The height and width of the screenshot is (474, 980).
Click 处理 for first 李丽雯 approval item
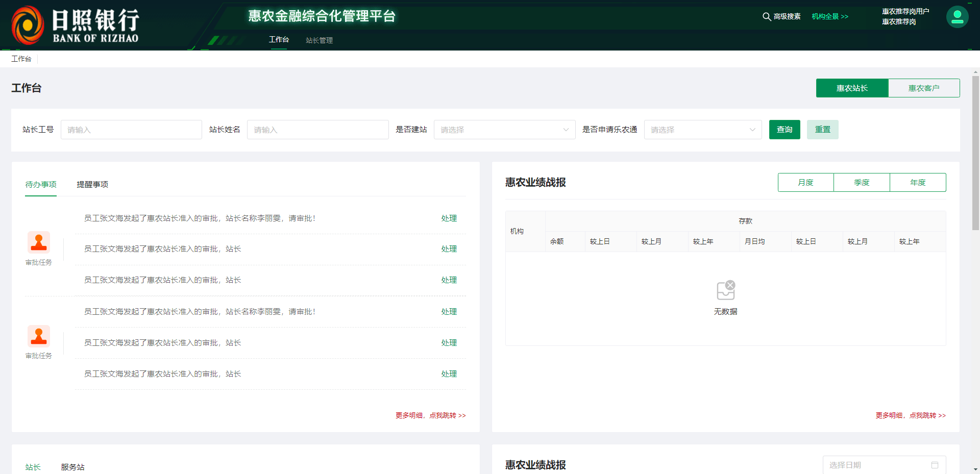click(449, 218)
